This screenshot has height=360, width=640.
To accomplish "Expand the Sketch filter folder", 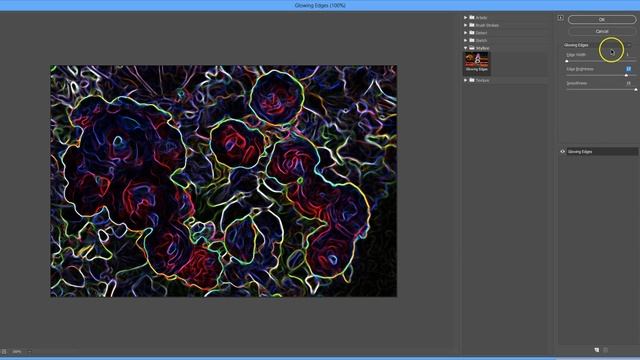I will point(465,40).
